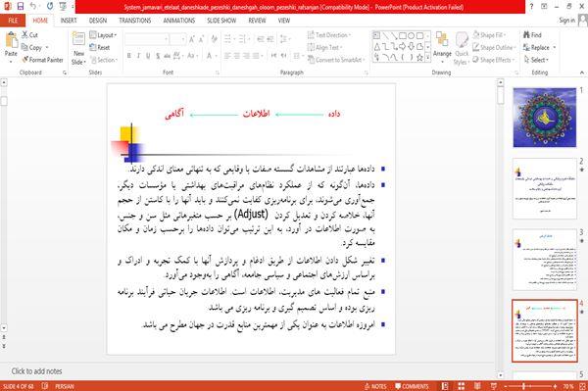Select the Format Painter tool

point(42,60)
